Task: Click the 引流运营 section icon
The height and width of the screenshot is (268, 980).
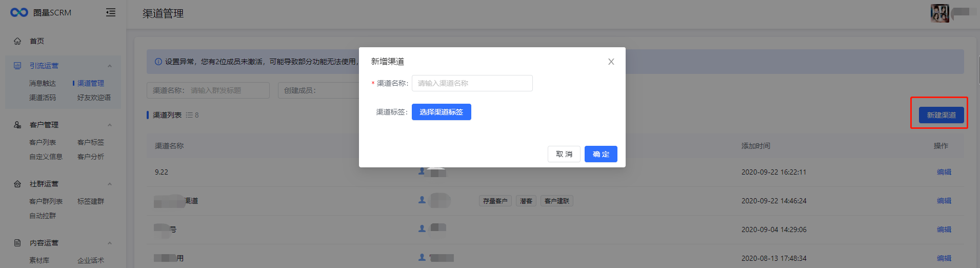Action: click(17, 66)
